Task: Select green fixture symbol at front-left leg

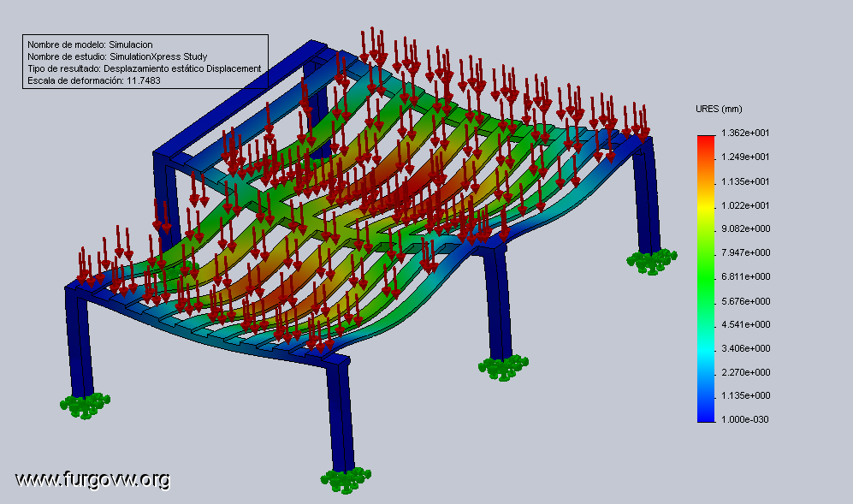Action: tap(85, 406)
